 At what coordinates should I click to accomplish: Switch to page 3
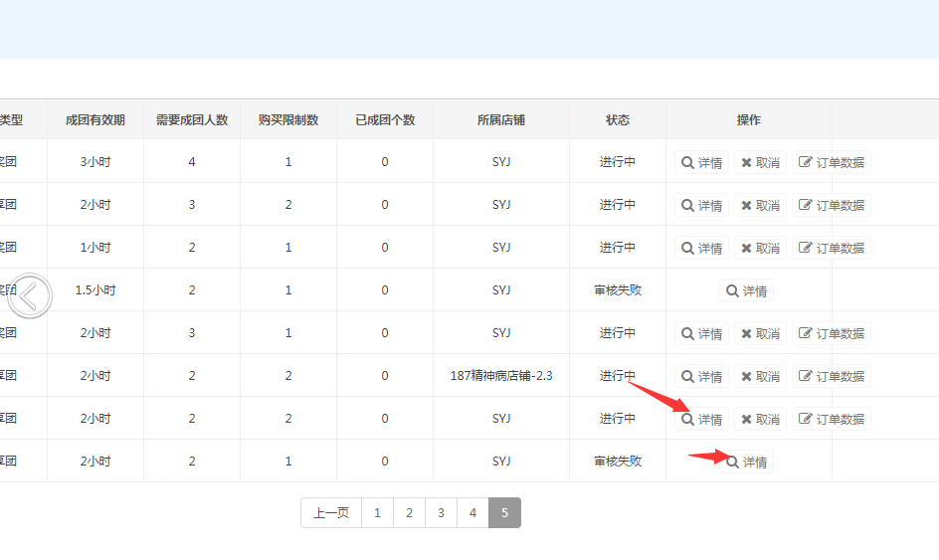(441, 513)
